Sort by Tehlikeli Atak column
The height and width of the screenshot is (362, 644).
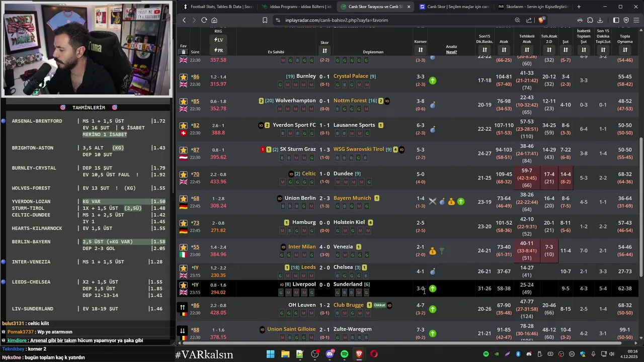click(x=527, y=50)
